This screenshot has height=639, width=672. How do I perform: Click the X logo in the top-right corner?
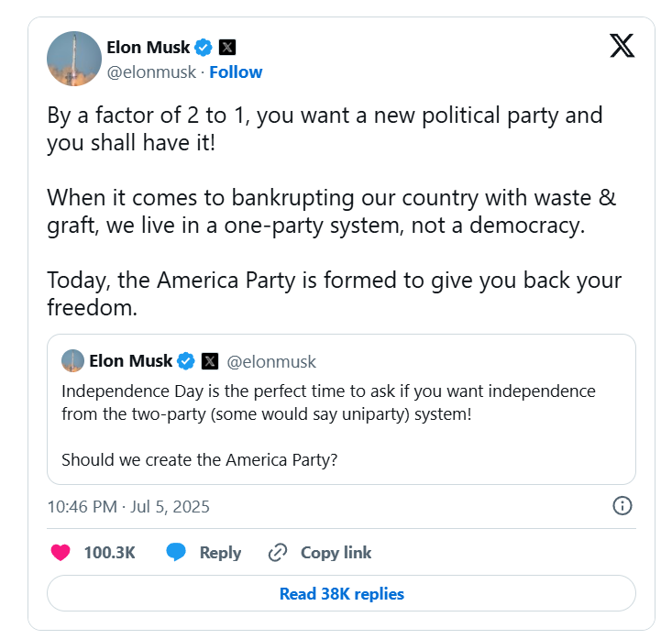tap(622, 46)
